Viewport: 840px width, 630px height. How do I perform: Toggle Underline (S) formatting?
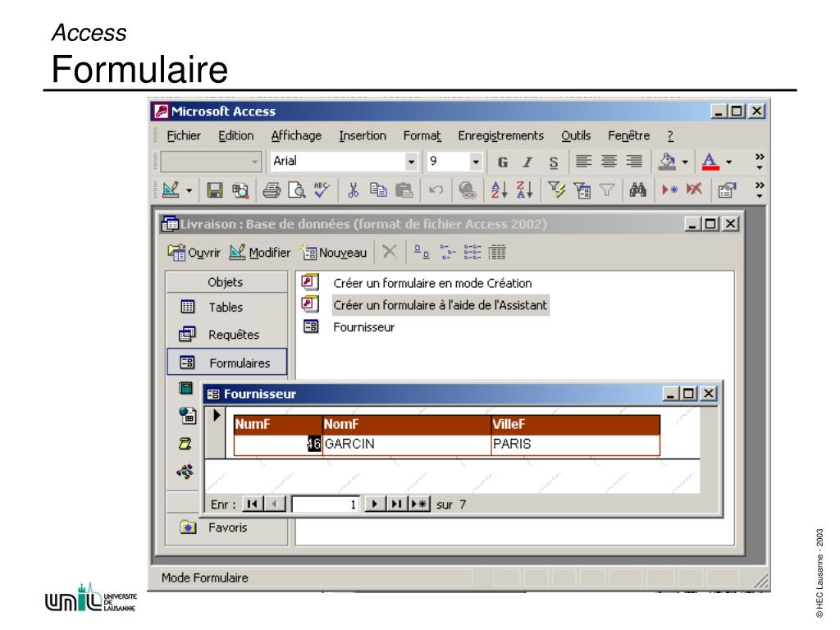click(x=554, y=162)
